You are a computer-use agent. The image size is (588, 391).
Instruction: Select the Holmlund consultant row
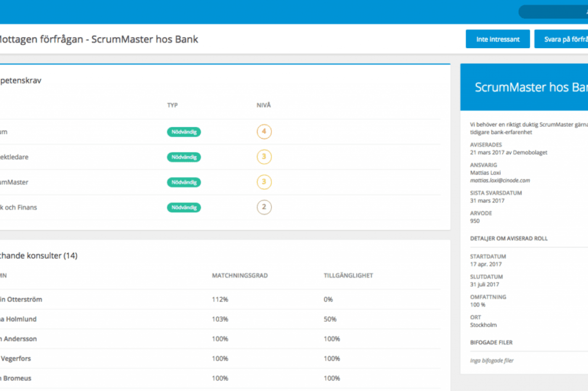click(x=18, y=319)
